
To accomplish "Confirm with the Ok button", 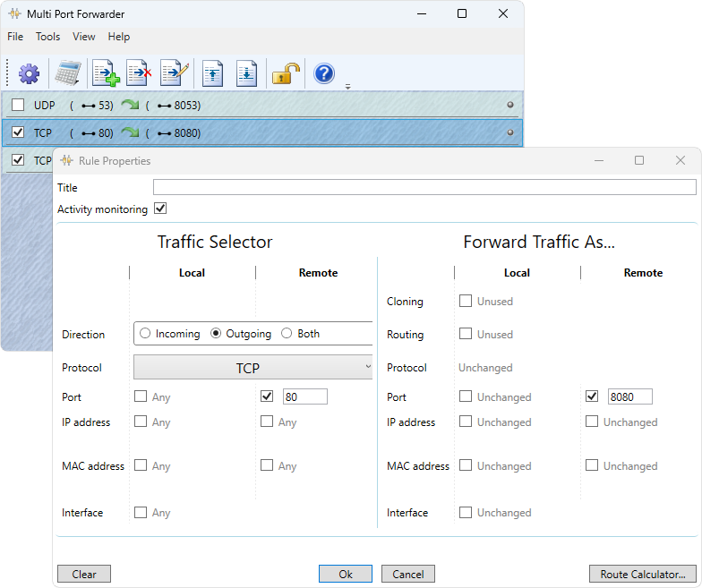I will tap(346, 575).
